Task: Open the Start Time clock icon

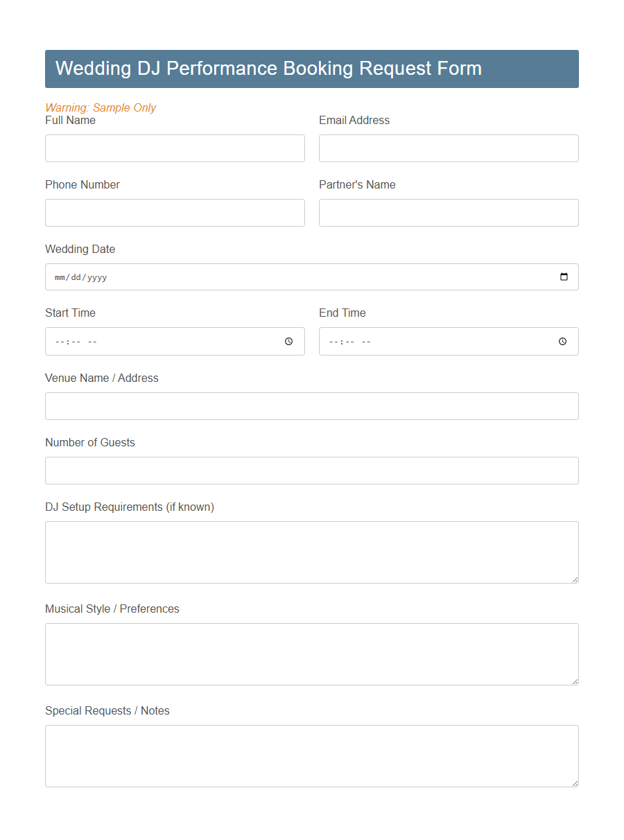Action: click(288, 341)
